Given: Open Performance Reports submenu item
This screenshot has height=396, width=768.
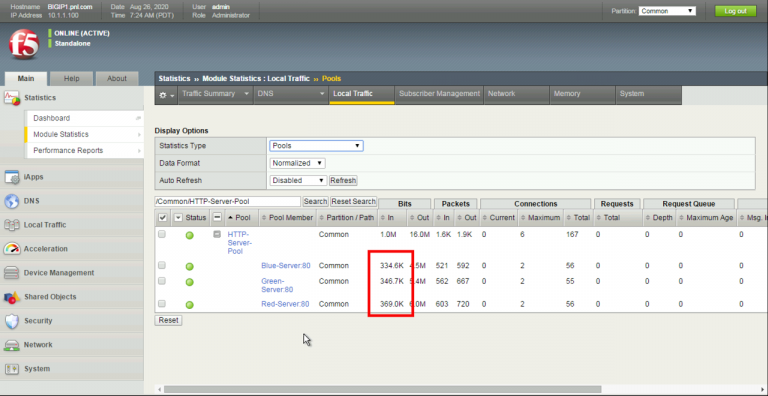Looking at the screenshot, I should tap(84, 150).
